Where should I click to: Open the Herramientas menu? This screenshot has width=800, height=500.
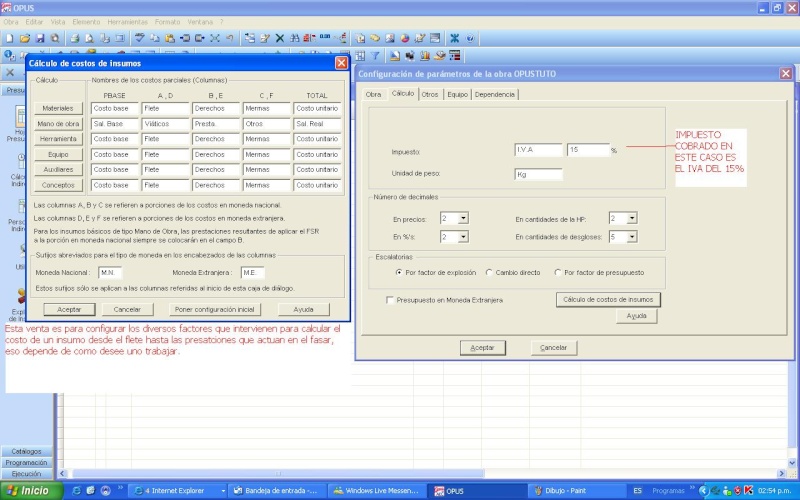[x=127, y=22]
